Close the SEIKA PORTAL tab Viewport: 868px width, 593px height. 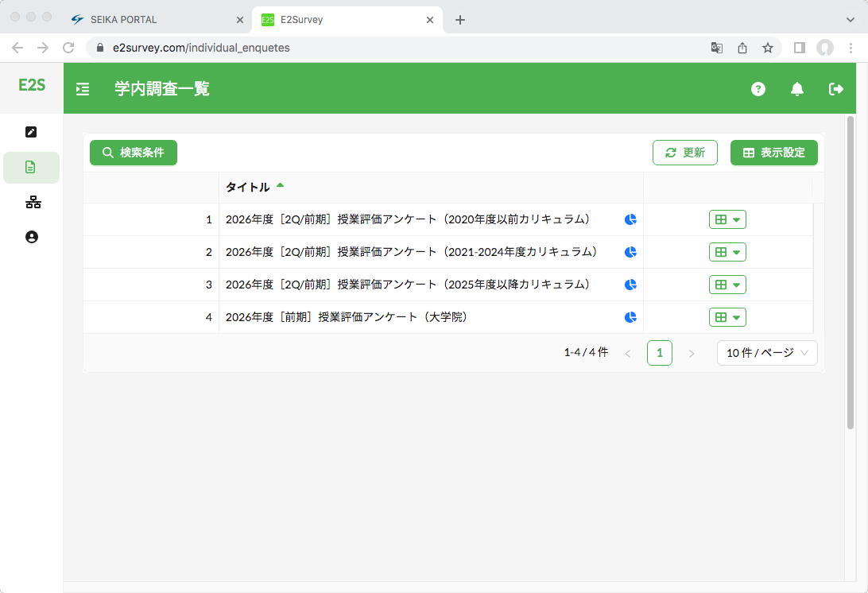click(240, 20)
